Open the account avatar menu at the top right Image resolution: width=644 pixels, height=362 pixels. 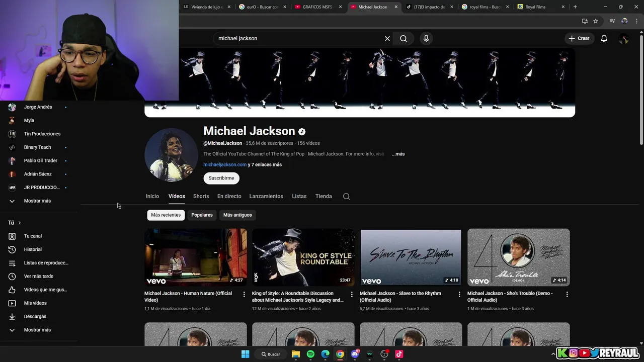pyautogui.click(x=623, y=39)
